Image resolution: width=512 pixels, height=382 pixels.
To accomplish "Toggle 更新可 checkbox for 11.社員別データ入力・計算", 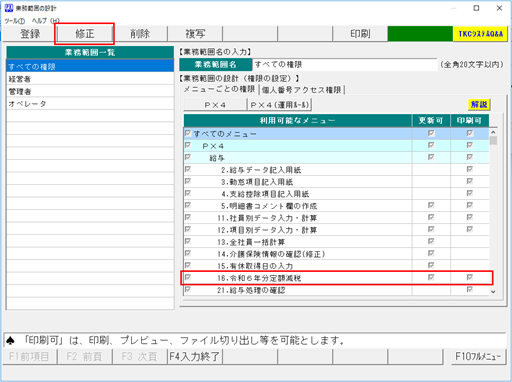I will click(431, 217).
